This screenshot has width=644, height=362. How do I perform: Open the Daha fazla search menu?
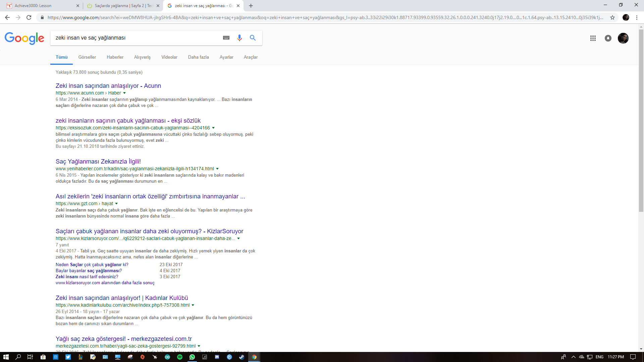point(198,57)
